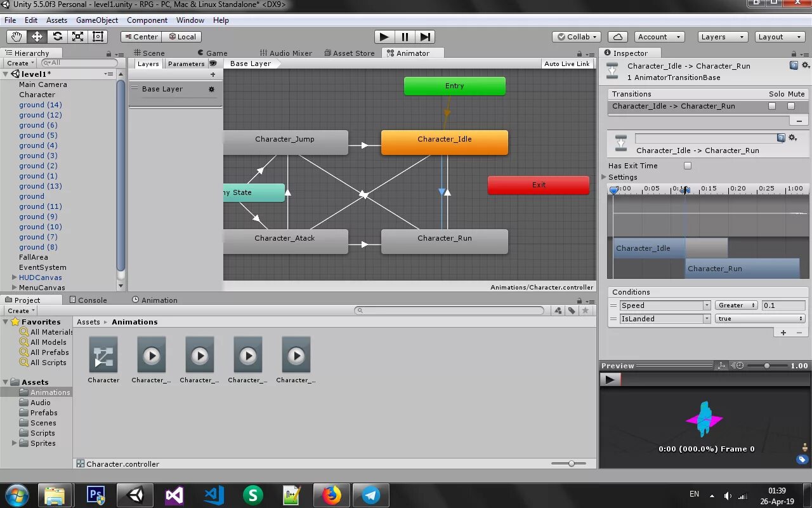Select the Hand tool in the toolbar
Image resolution: width=812 pixels, height=508 pixels.
[16, 37]
